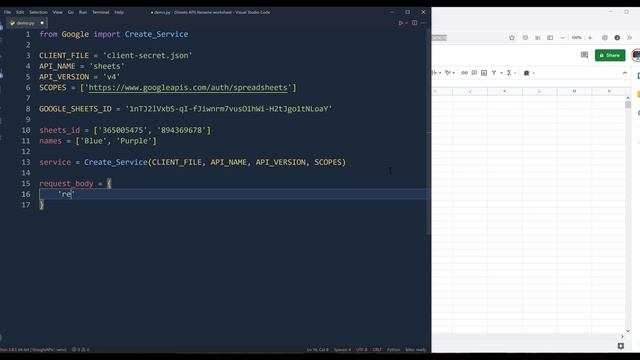Show more browser tools chevron
The width and height of the screenshot is (640, 360).
(629, 38)
